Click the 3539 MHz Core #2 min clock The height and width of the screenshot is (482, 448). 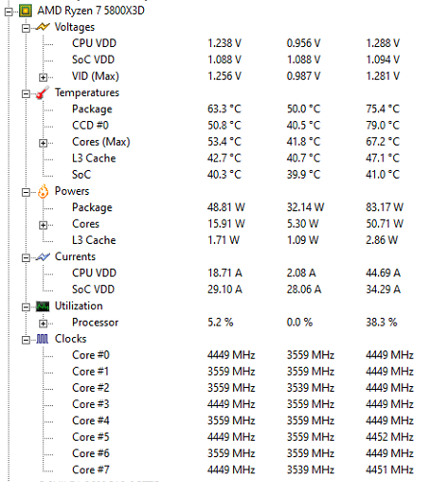(x=311, y=388)
